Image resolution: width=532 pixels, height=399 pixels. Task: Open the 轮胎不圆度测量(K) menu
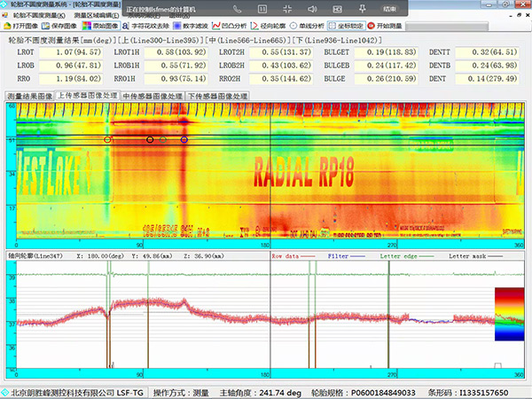click(39, 15)
